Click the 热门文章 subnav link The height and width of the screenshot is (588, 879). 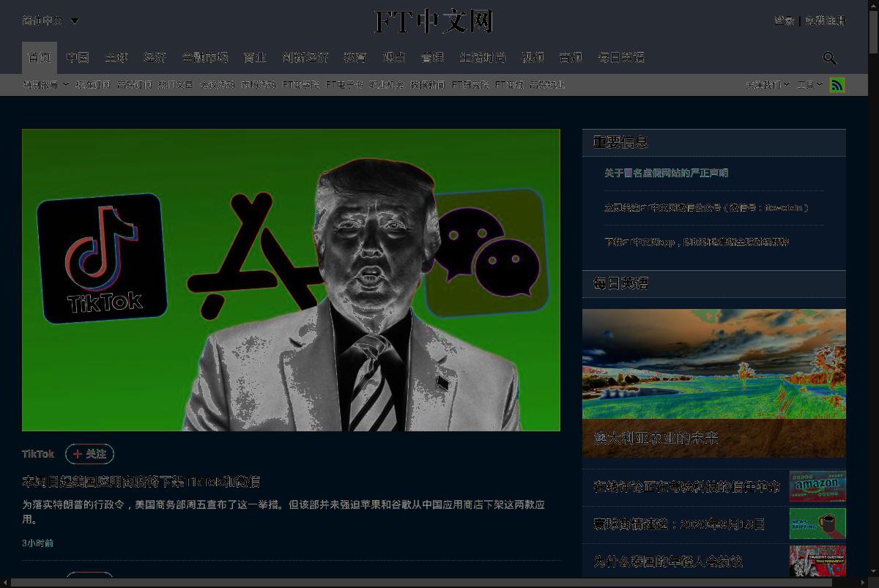pos(176,85)
